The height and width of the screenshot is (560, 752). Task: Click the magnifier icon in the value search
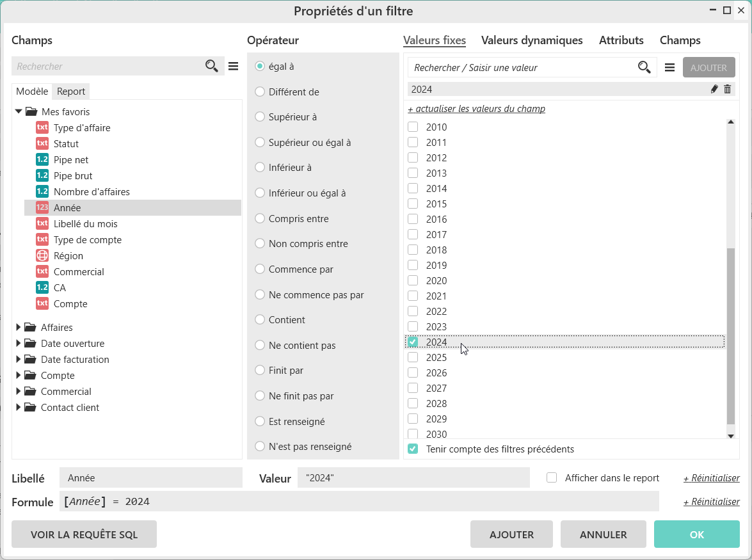coord(644,67)
